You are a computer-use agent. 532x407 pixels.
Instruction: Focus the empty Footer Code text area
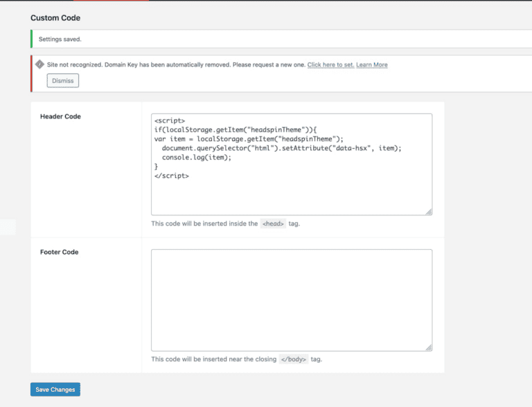point(291,300)
